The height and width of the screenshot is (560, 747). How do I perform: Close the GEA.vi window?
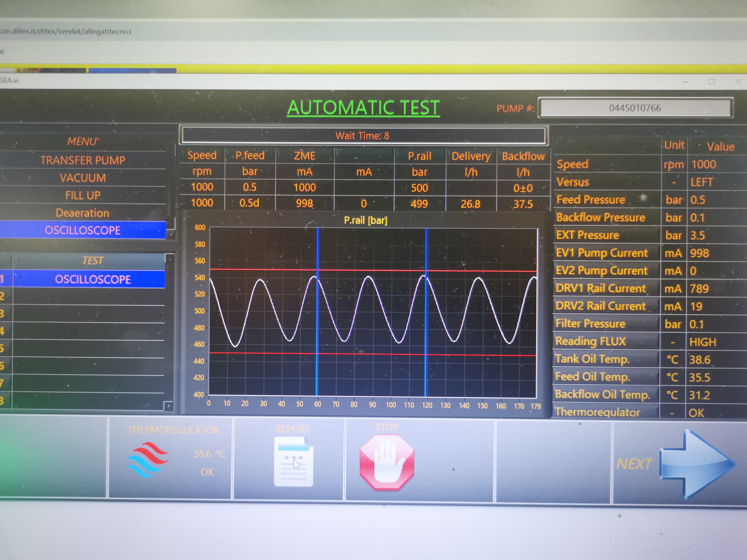[738, 82]
